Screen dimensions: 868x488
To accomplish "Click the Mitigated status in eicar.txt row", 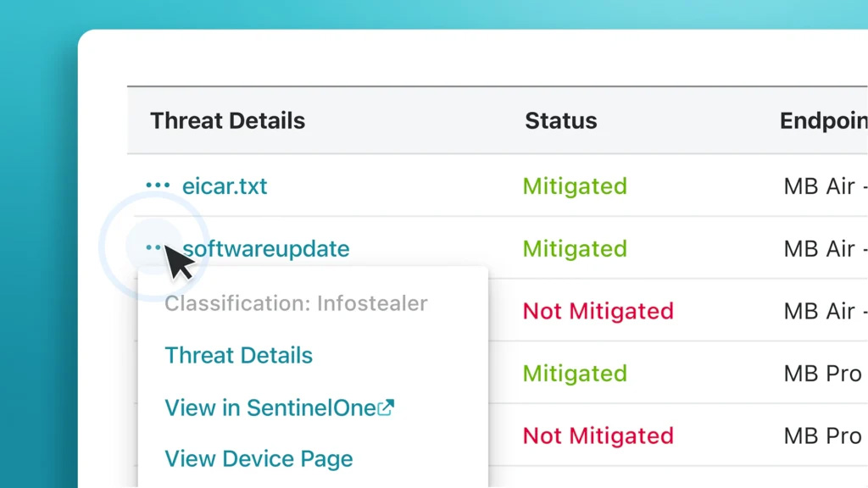I will [575, 186].
